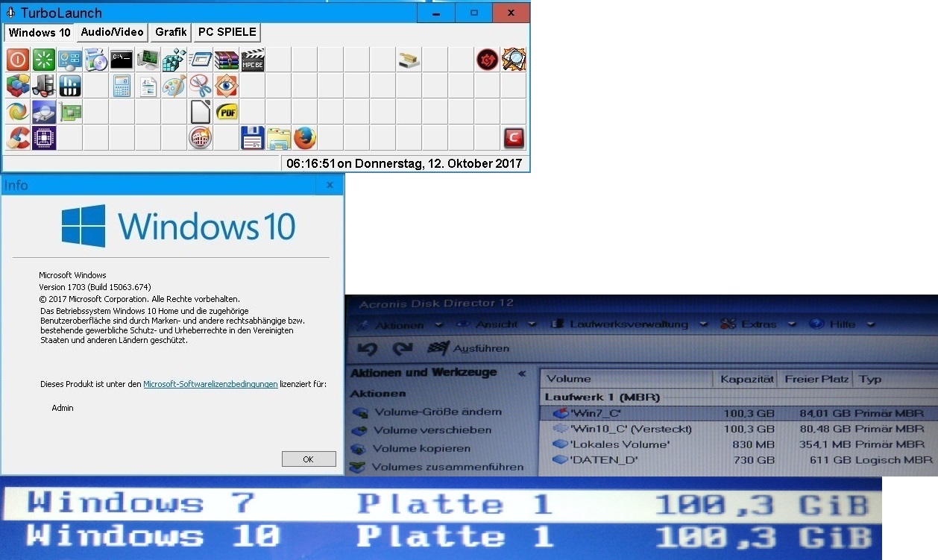Select the 'Win10_C' (Versteckt) volume row
The height and width of the screenshot is (560, 938).
[737, 429]
